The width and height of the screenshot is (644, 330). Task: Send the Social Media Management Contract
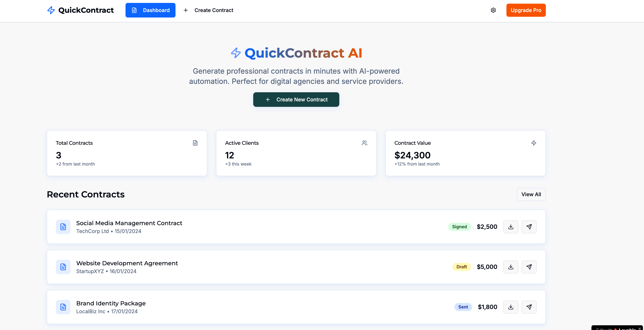(x=529, y=227)
